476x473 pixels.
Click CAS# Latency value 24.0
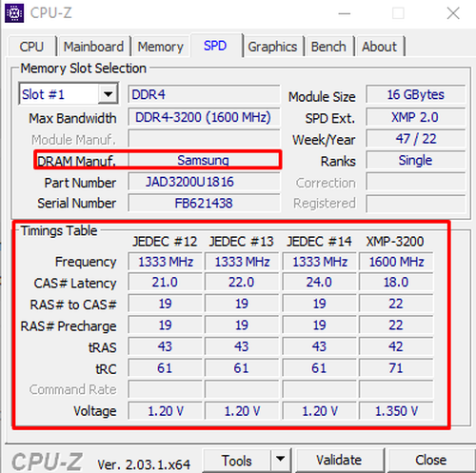pos(319,283)
